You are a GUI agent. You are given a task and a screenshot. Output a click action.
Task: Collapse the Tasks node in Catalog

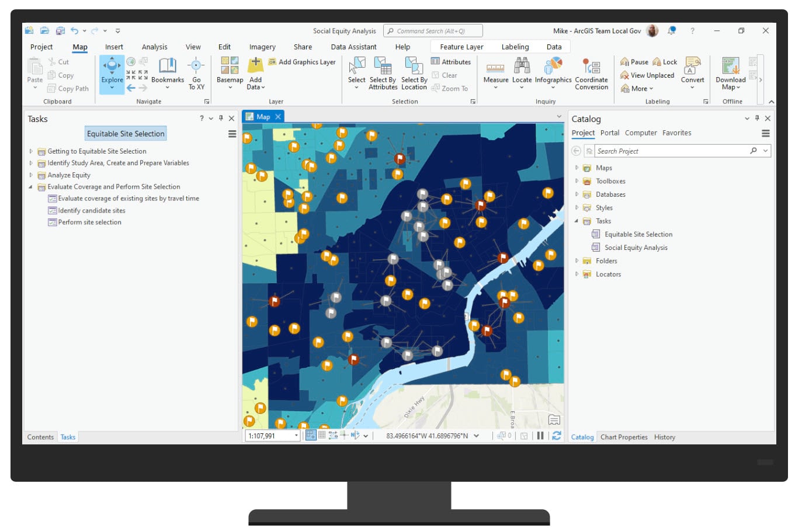coord(577,221)
